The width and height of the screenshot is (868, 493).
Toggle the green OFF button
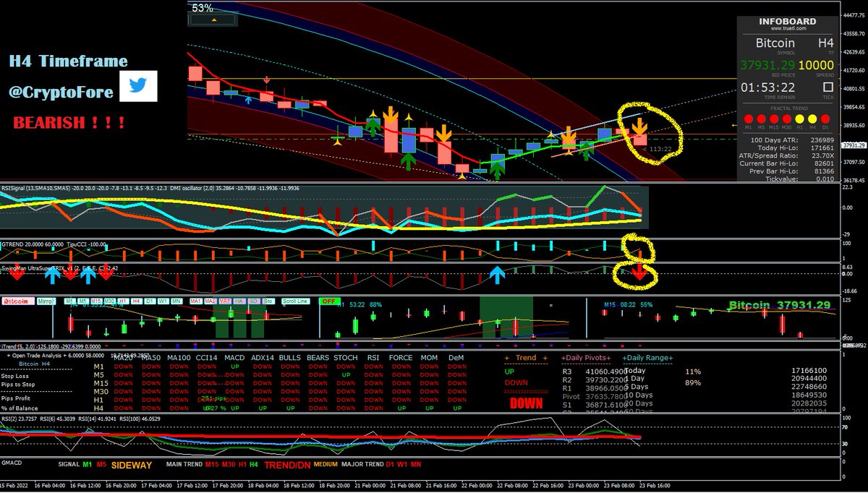tap(329, 301)
